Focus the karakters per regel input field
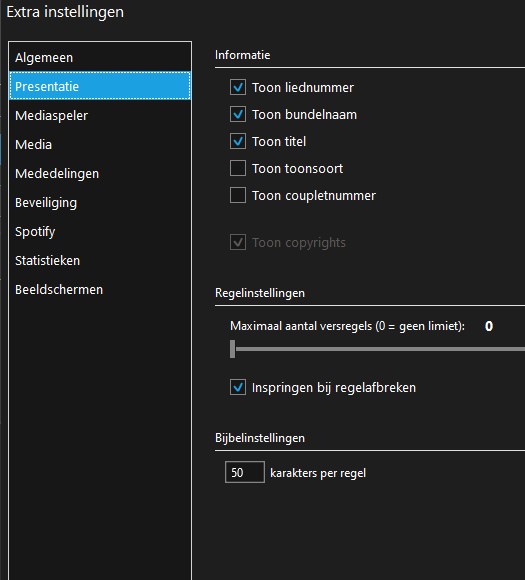The image size is (525, 580). coord(245,472)
